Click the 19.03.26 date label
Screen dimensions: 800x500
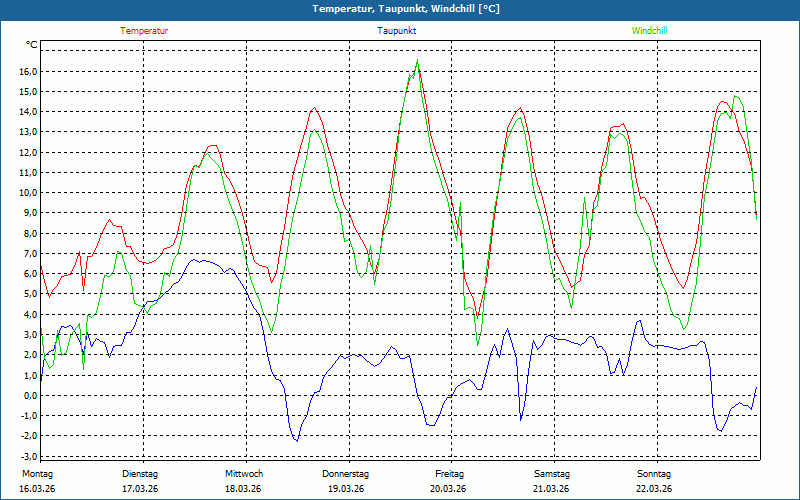click(346, 489)
